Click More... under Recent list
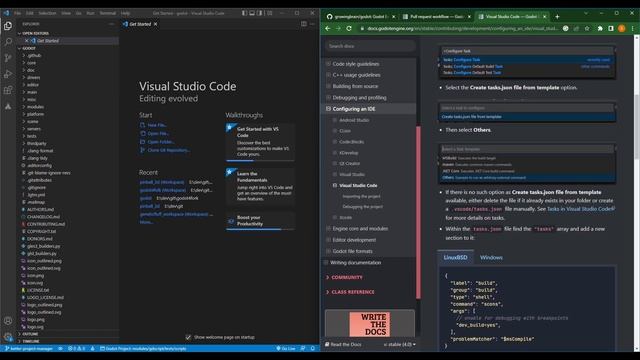640x360 pixels. click(x=146, y=222)
